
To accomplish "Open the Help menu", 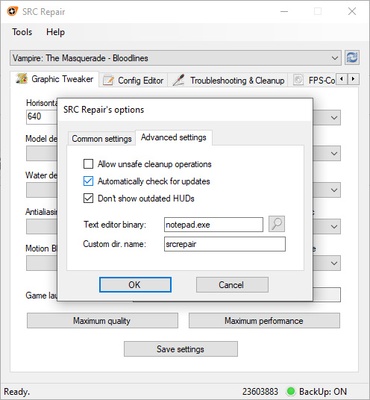I will pos(55,32).
